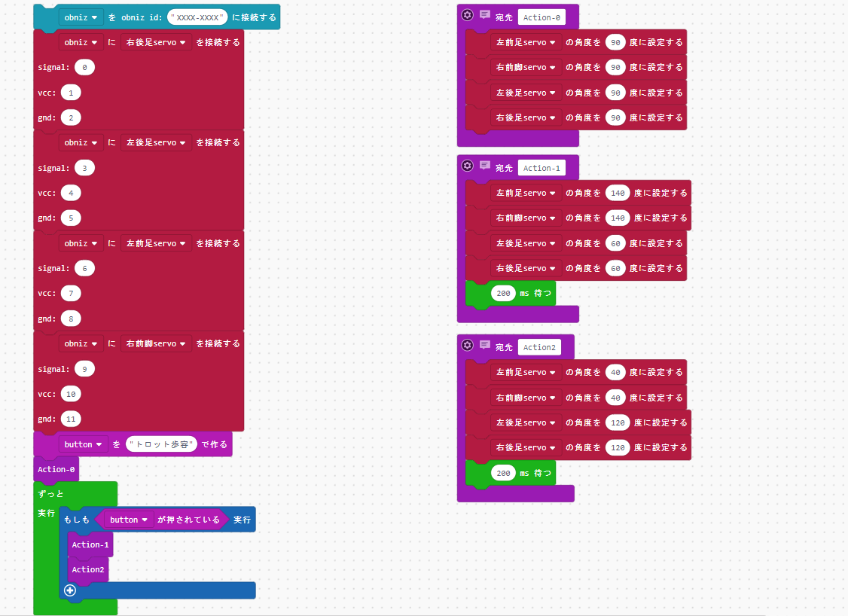
Task: Select the gnd value 11 field
Action: click(x=71, y=419)
